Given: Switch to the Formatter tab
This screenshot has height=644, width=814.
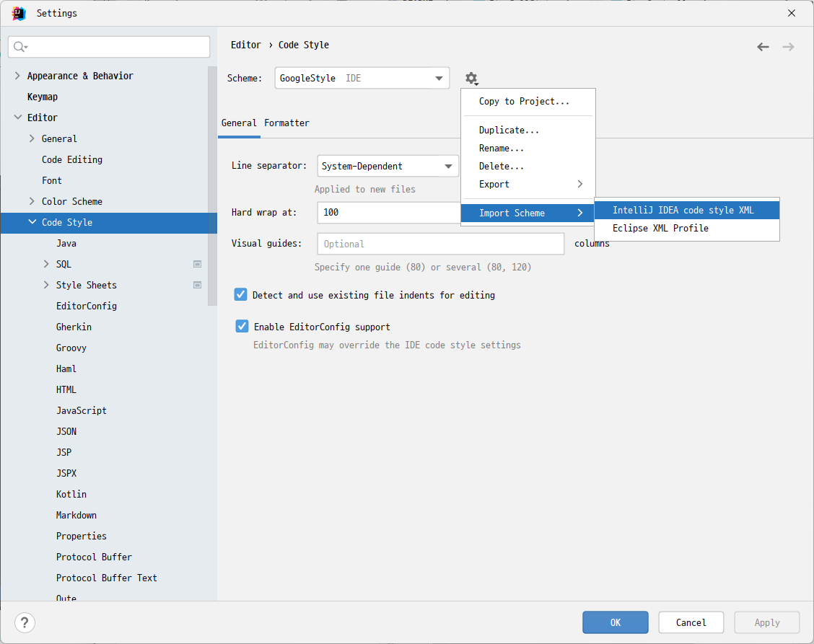Looking at the screenshot, I should [286, 123].
